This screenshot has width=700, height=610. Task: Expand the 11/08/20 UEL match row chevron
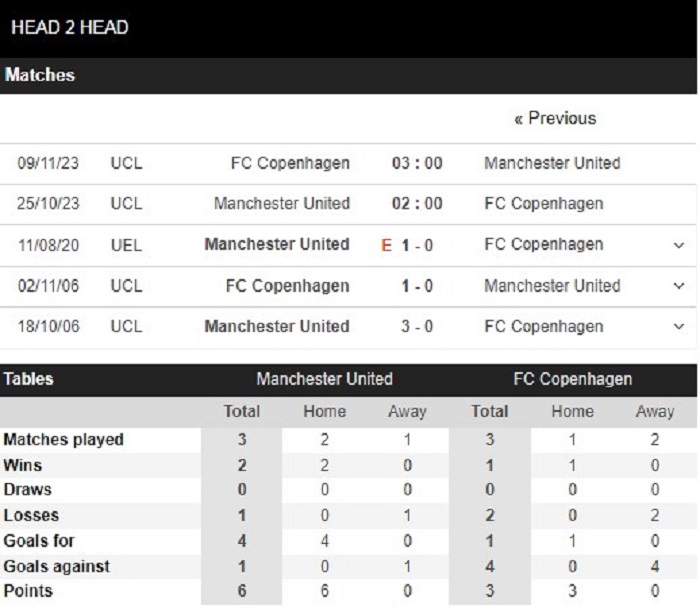point(680,245)
